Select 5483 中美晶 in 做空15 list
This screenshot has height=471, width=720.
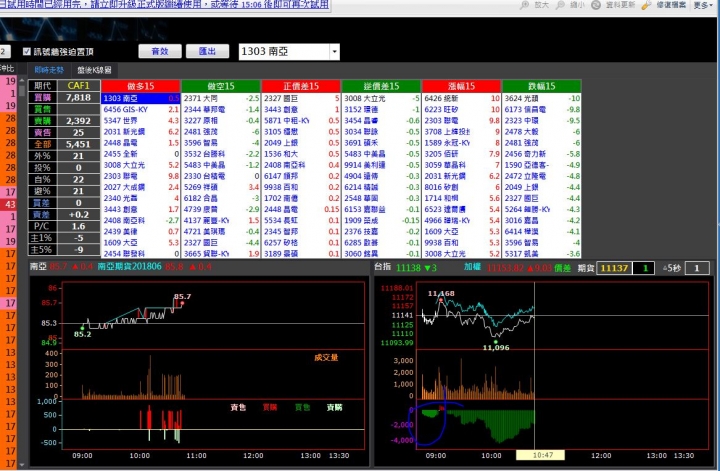point(221,165)
